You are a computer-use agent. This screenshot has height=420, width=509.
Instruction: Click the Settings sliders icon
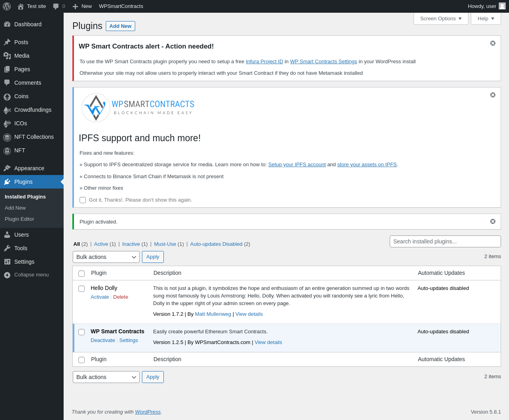click(7, 262)
